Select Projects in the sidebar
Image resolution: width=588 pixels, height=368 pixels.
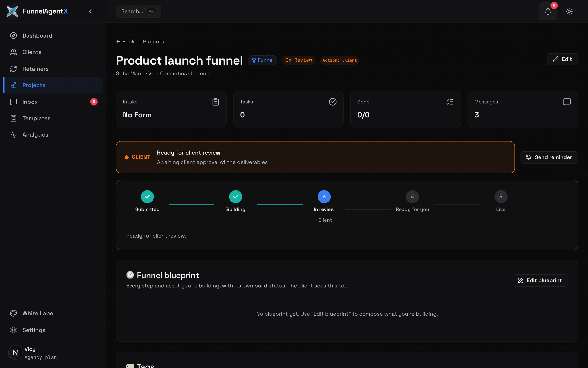click(x=53, y=85)
